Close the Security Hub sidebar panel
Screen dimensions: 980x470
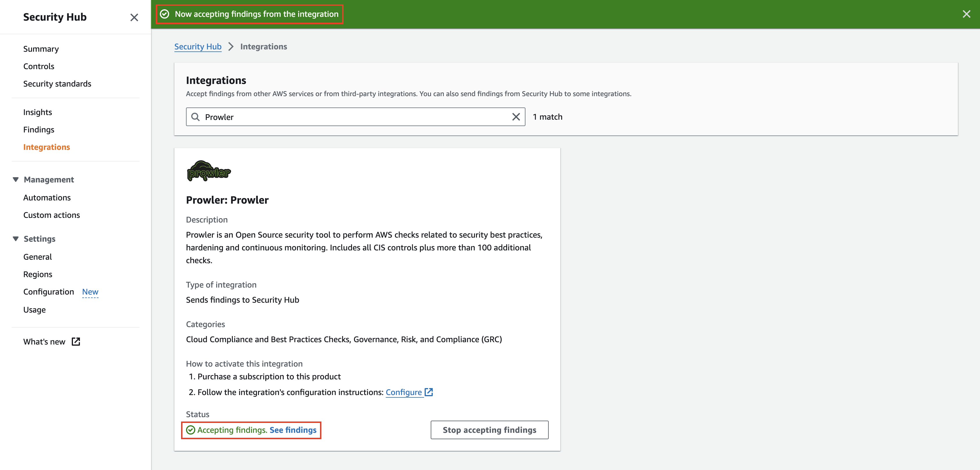tap(134, 17)
